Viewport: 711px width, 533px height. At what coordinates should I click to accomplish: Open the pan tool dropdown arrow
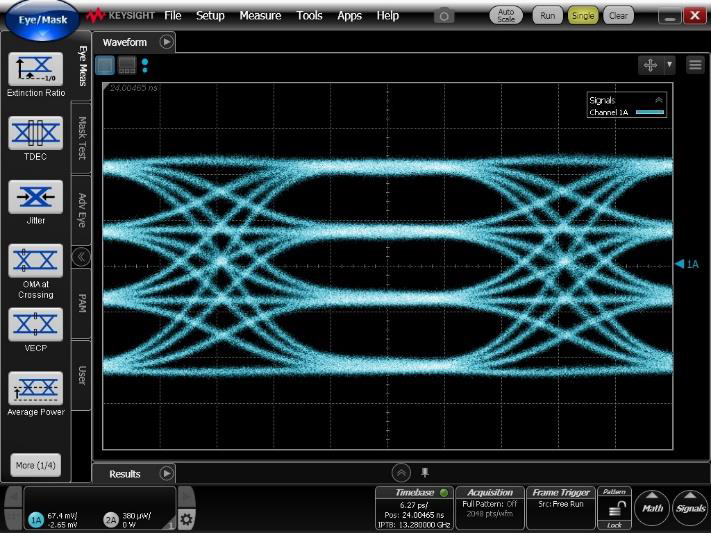(x=669, y=64)
